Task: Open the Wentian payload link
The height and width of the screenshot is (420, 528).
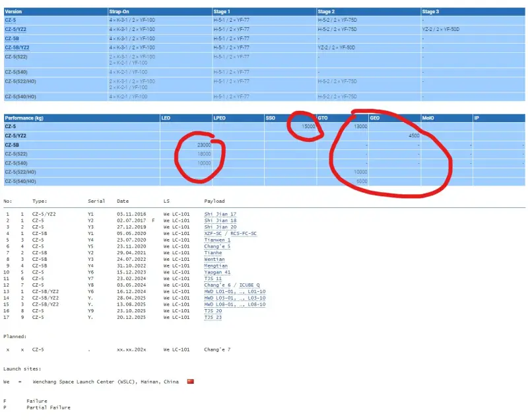Action: point(215,260)
